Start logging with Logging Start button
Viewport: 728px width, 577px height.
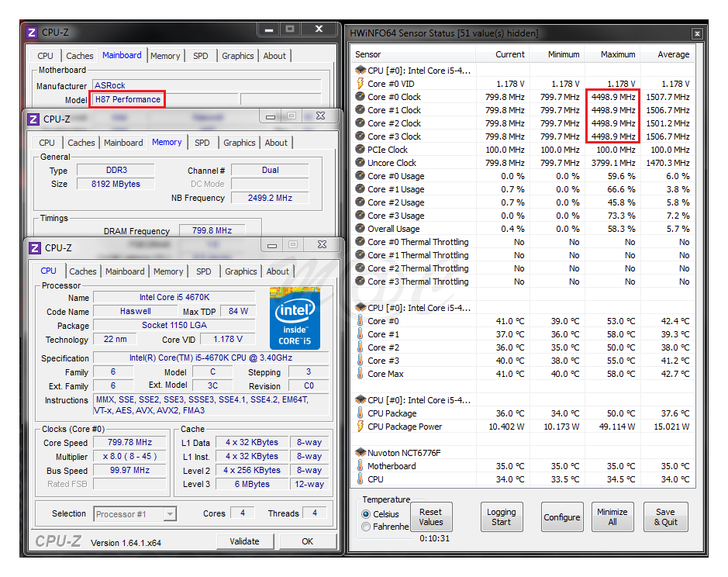[501, 517]
